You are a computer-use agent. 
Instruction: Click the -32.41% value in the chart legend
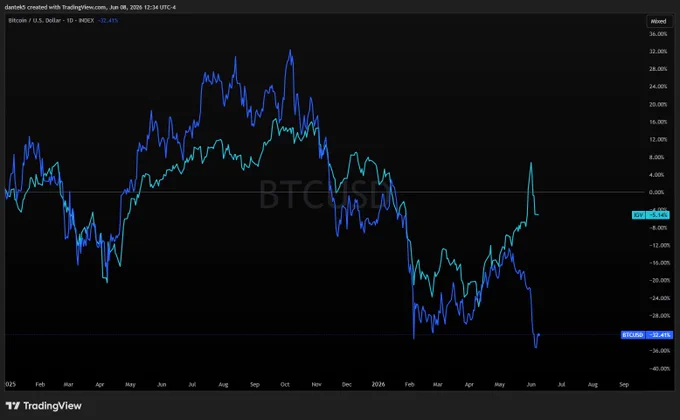point(108,20)
